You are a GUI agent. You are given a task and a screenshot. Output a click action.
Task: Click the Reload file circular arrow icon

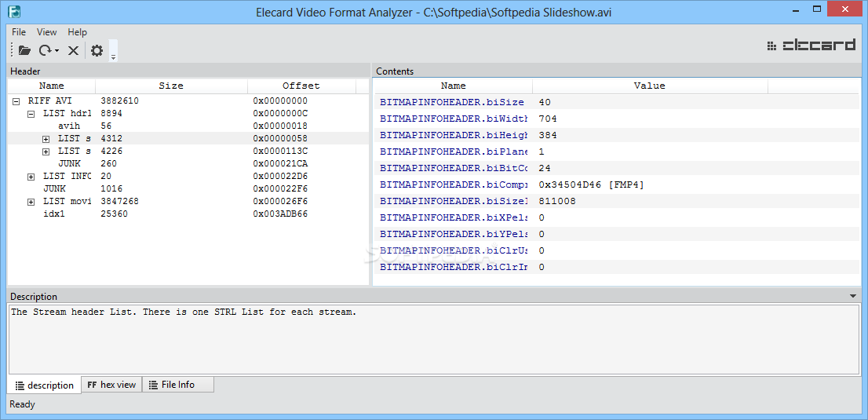(46, 50)
